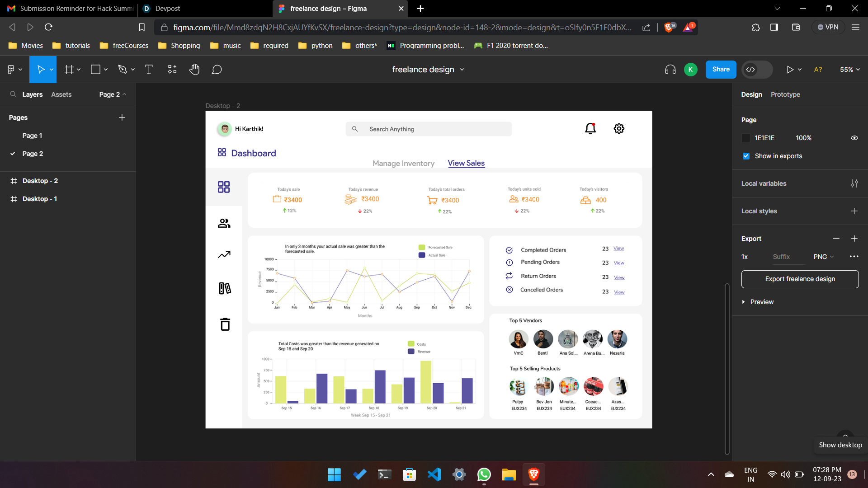Open the 55% zoom dropdown
This screenshot has width=868, height=488.
pos(849,70)
